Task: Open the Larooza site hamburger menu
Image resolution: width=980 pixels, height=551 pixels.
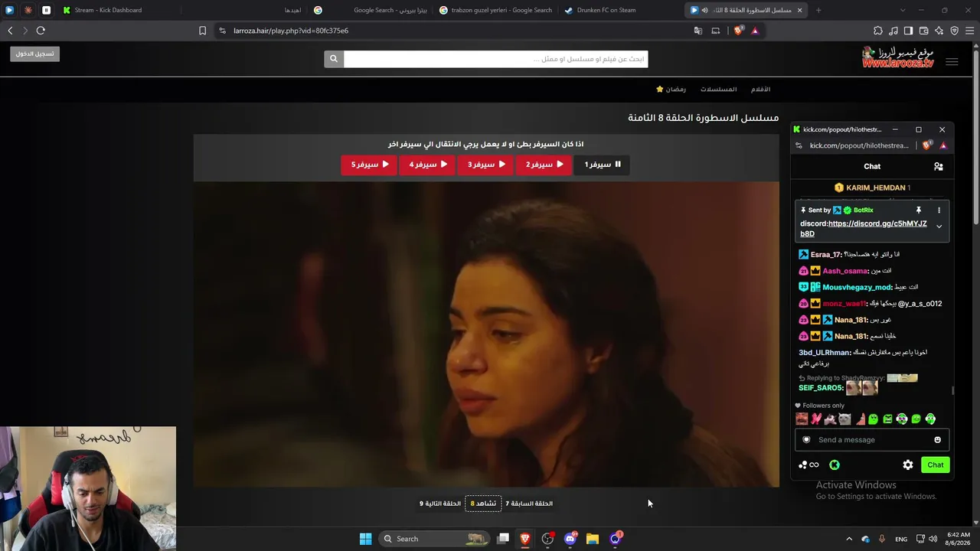Action: 952,62
